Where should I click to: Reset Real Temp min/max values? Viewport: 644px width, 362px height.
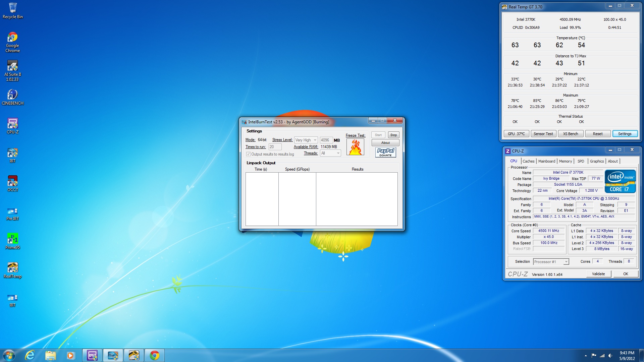pyautogui.click(x=597, y=134)
